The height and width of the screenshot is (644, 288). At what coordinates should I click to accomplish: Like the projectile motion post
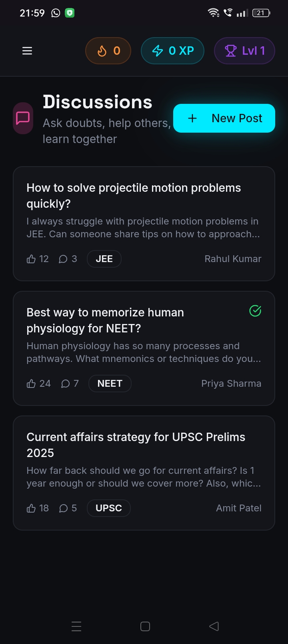[38, 259]
